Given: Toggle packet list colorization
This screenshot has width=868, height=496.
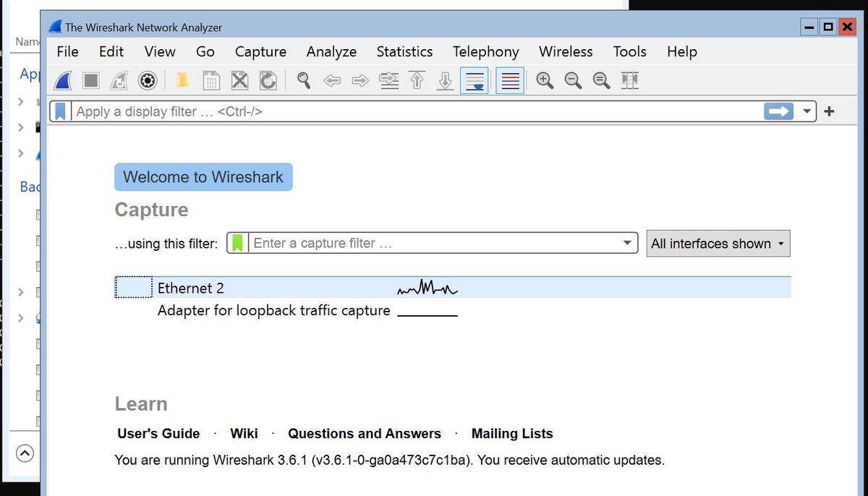Looking at the screenshot, I should pos(510,80).
